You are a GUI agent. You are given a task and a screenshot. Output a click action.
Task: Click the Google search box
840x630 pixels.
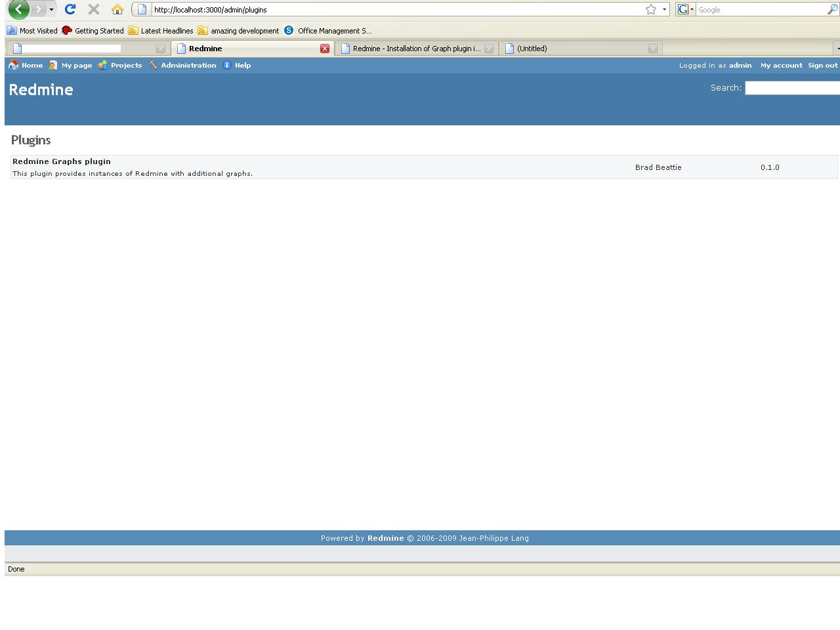760,10
